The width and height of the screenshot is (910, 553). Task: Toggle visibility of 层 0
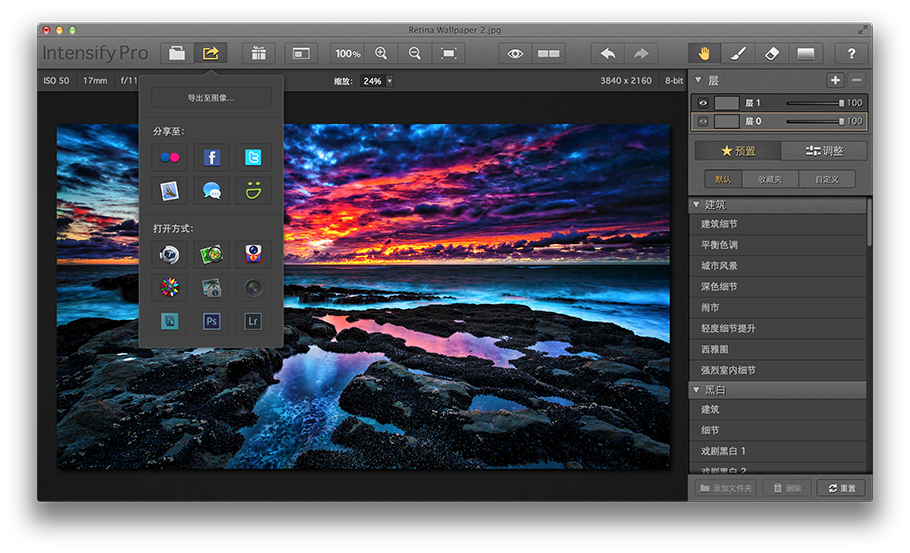[703, 121]
